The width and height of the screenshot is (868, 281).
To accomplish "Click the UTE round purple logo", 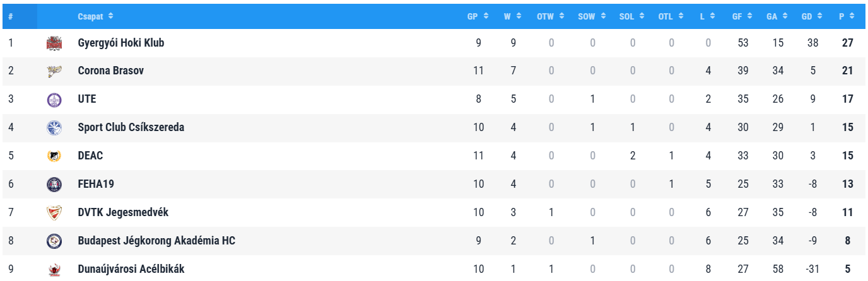I will coord(54,100).
